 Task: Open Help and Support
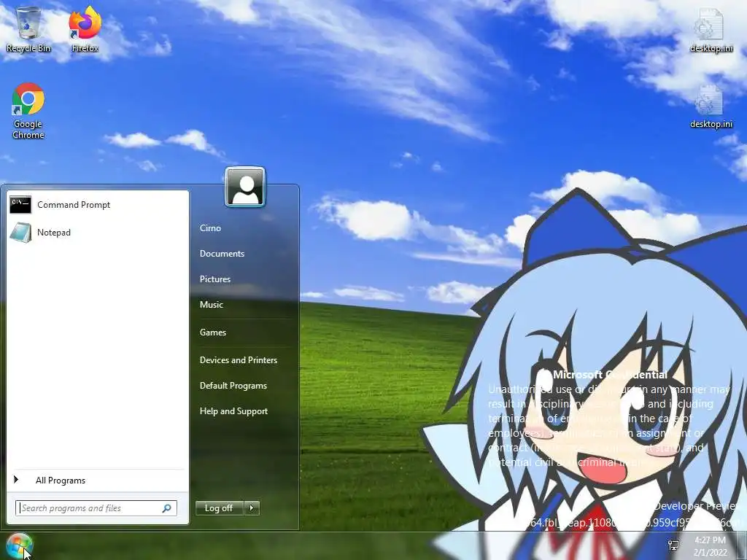tap(233, 411)
